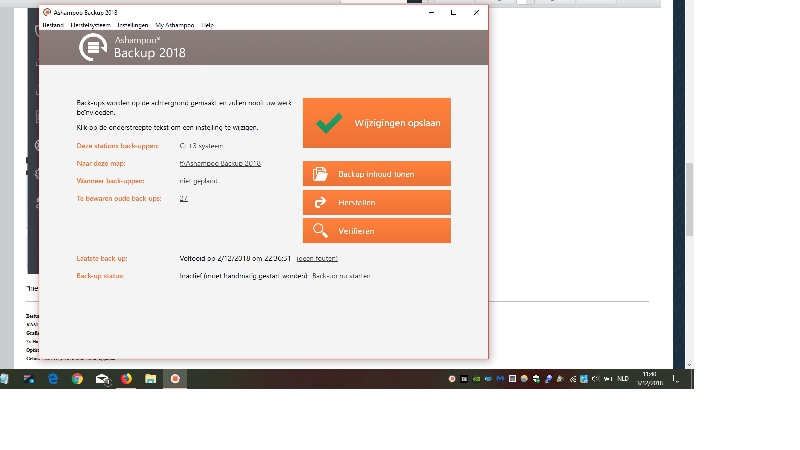The height and width of the screenshot is (450, 800).
Task: Open the notification center icon
Action: tap(676, 379)
